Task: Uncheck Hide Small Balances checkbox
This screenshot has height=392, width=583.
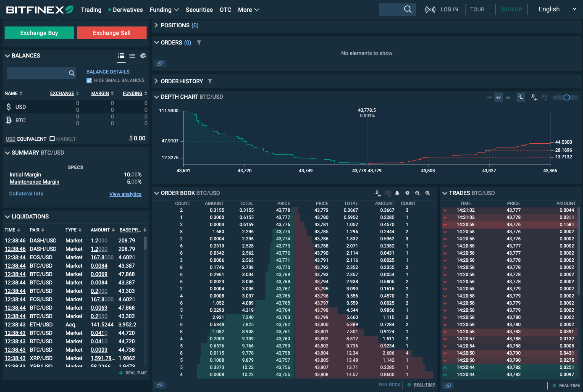Action: [89, 80]
